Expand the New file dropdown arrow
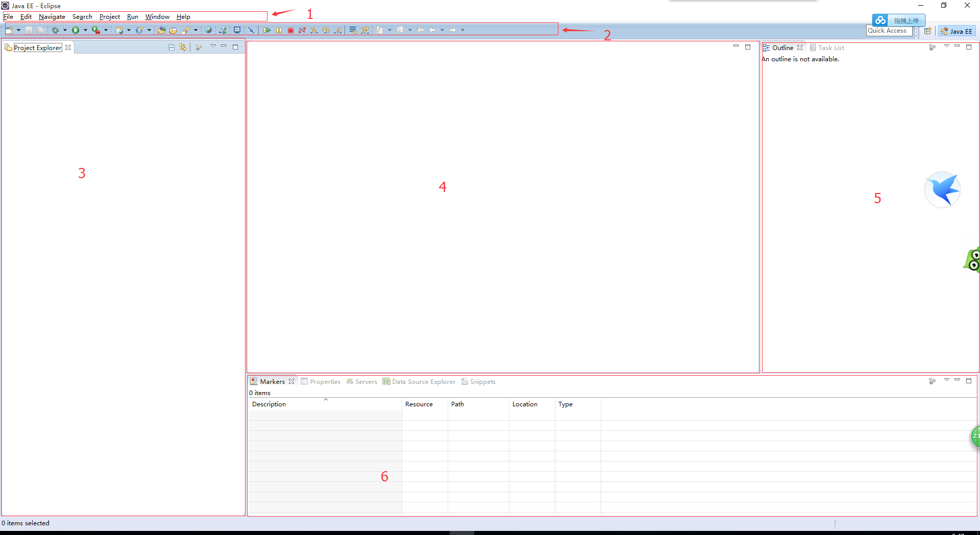The height and width of the screenshot is (535, 980). (18, 30)
